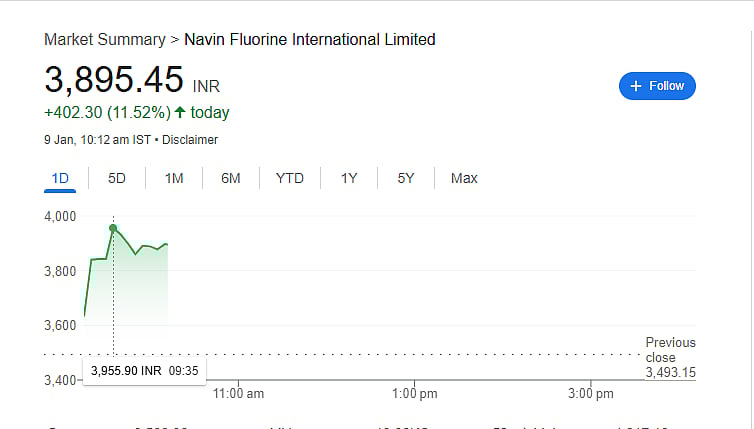Select the 1D chart range tab
754x429 pixels.
[60, 178]
